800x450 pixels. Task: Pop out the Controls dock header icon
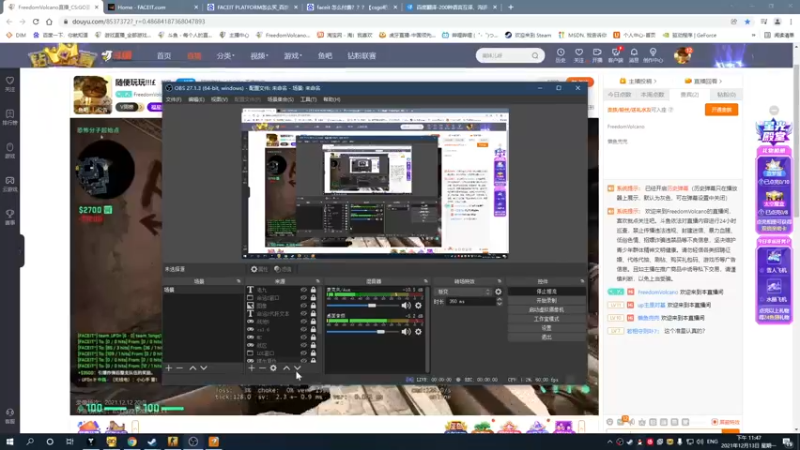pyautogui.click(x=582, y=281)
